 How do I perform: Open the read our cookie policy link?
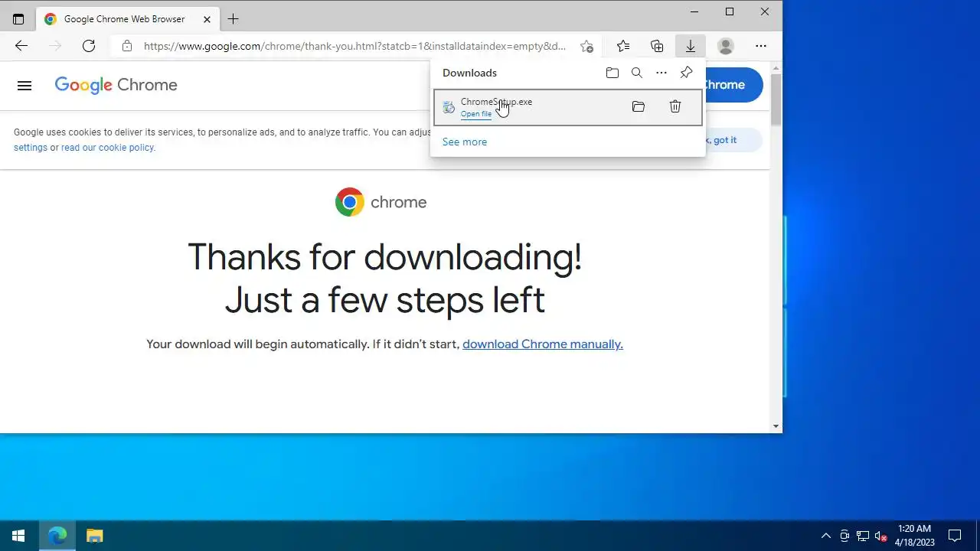108,148
